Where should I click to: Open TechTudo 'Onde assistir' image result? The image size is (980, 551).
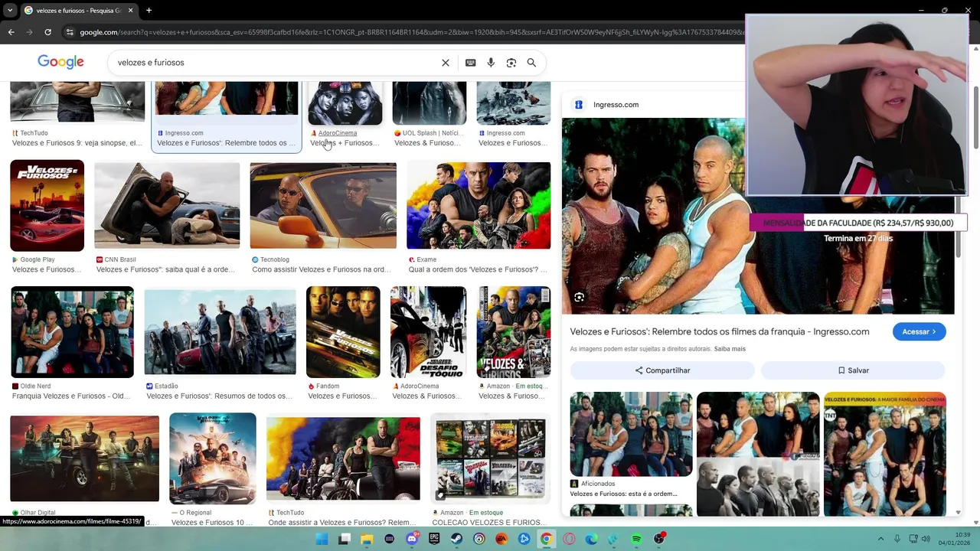(x=343, y=458)
